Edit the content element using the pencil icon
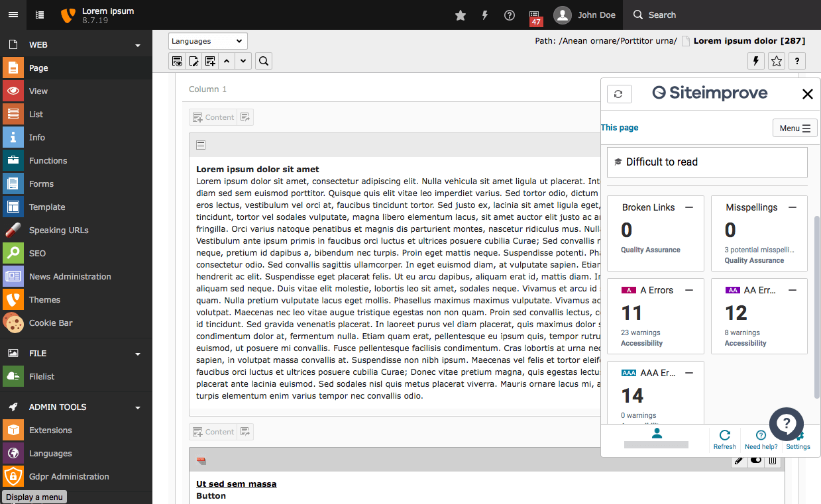Screen dimensions: 821x504 point(739,460)
